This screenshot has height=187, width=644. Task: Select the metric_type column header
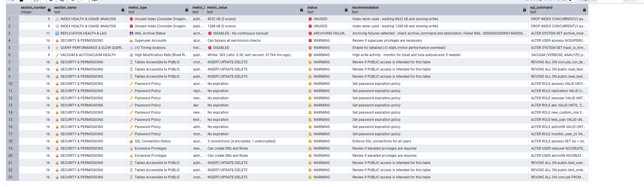click(159, 10)
